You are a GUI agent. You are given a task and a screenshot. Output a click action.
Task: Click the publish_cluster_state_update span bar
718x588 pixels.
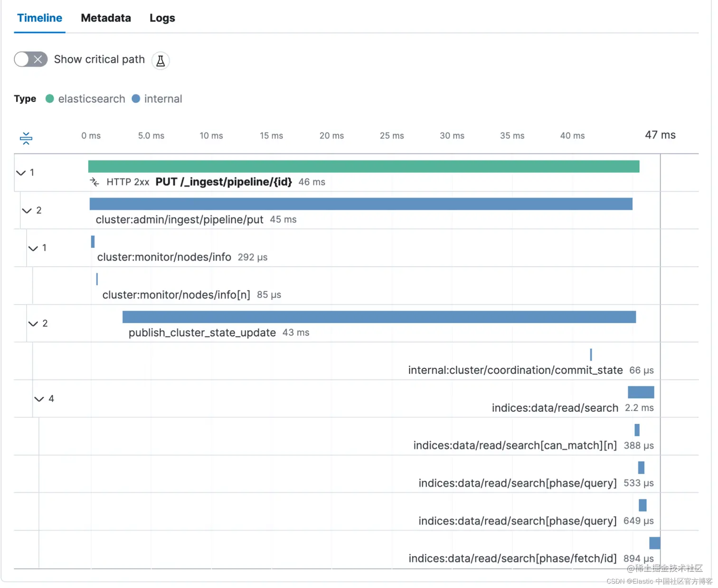[x=379, y=317]
